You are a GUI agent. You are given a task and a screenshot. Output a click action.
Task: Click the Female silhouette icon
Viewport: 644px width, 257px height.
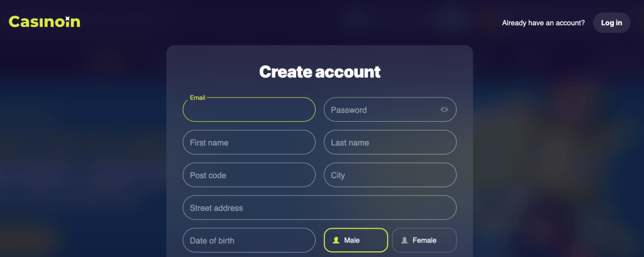point(404,240)
